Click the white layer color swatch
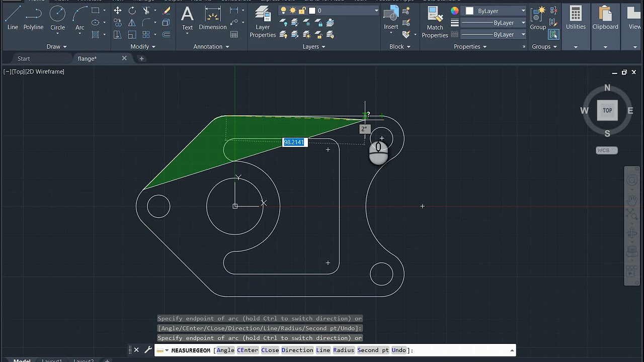Image resolution: width=644 pixels, height=362 pixels. (x=312, y=11)
